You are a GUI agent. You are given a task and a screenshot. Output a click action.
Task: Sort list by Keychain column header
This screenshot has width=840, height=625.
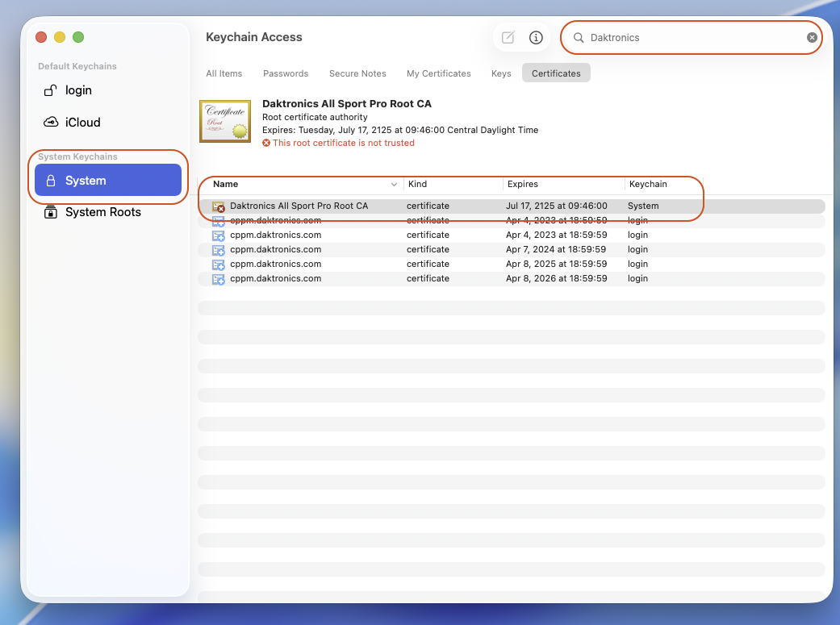[x=648, y=184]
